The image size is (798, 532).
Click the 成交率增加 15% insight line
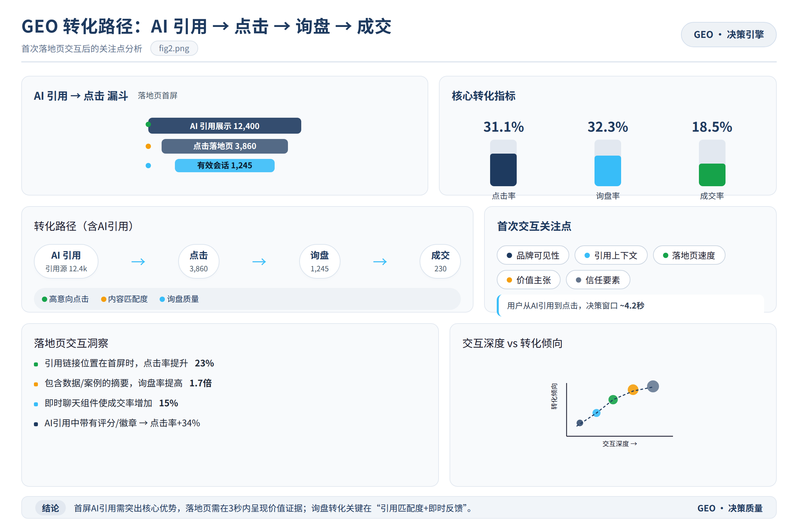coord(106,403)
